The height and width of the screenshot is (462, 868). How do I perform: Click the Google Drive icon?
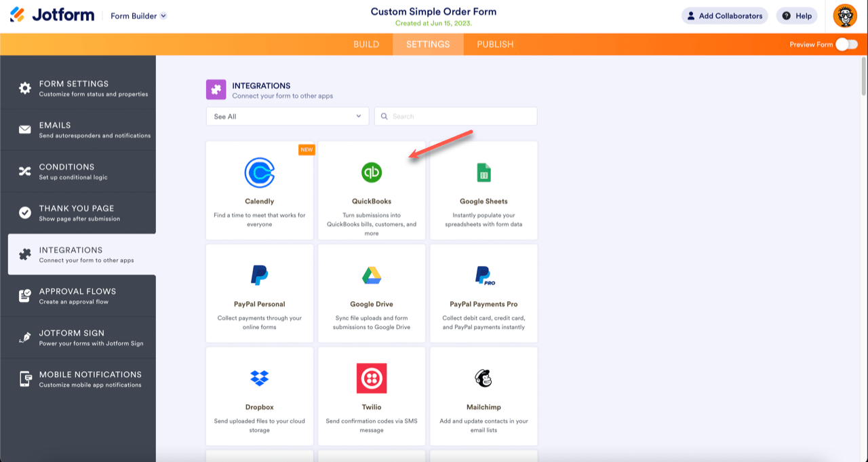pyautogui.click(x=372, y=275)
